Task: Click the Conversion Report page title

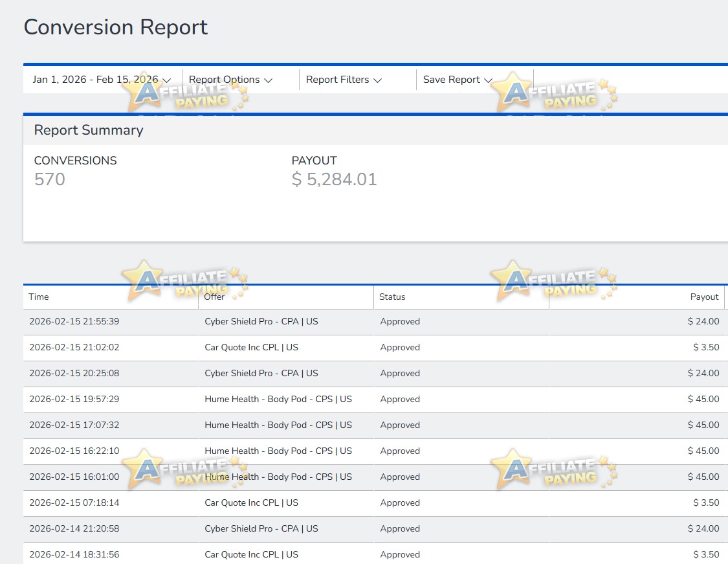Action: click(x=116, y=27)
